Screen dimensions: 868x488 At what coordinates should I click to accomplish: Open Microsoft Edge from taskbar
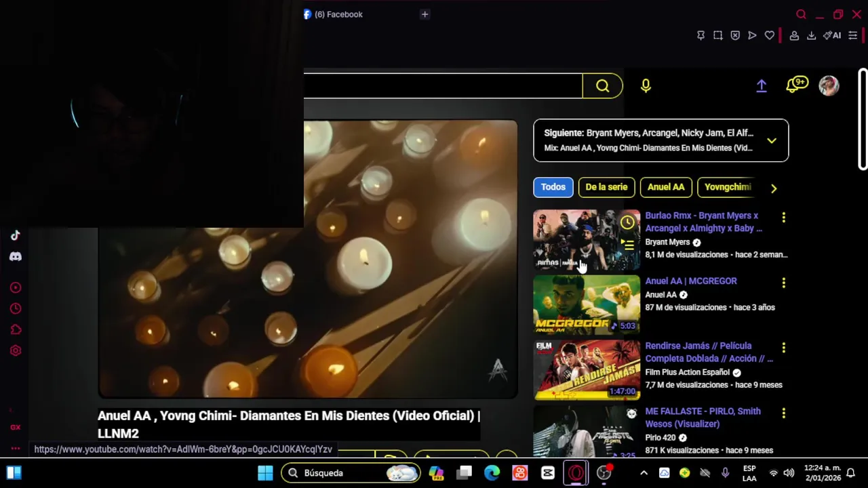pos(492,473)
